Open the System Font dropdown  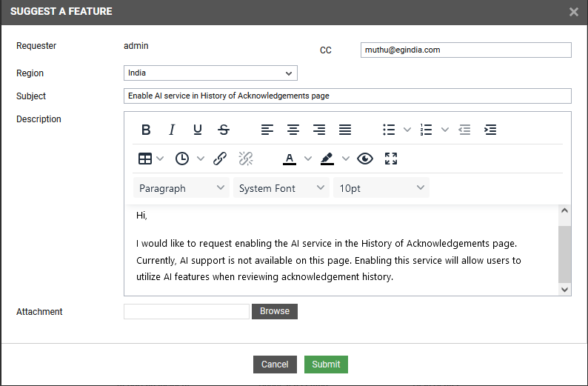click(281, 188)
